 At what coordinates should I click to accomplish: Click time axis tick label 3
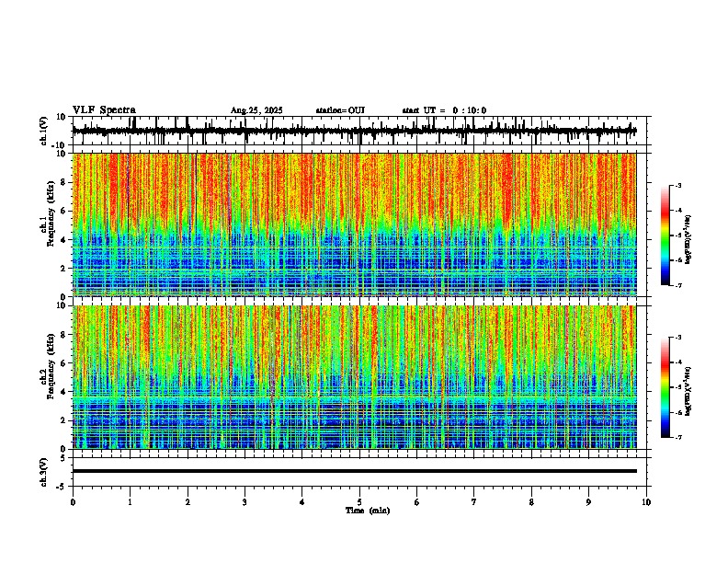(245, 502)
